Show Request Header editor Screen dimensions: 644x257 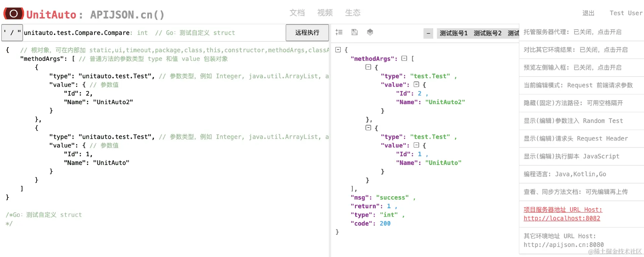pos(581,139)
